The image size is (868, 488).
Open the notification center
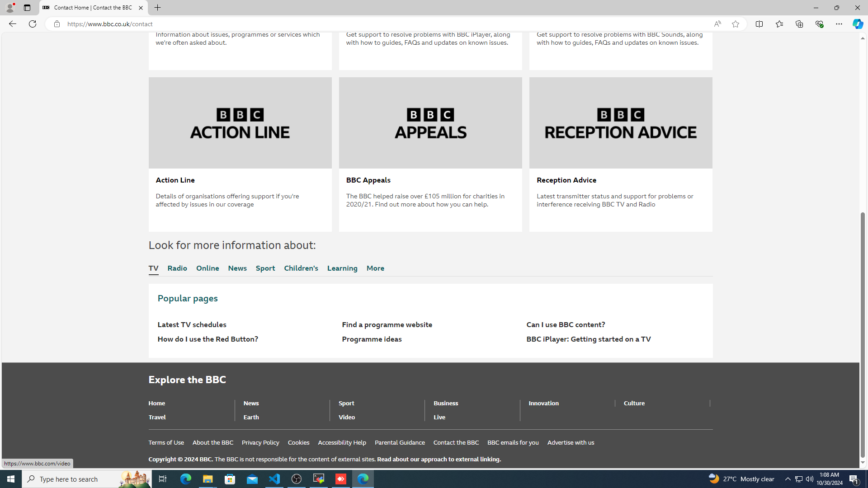click(x=854, y=479)
